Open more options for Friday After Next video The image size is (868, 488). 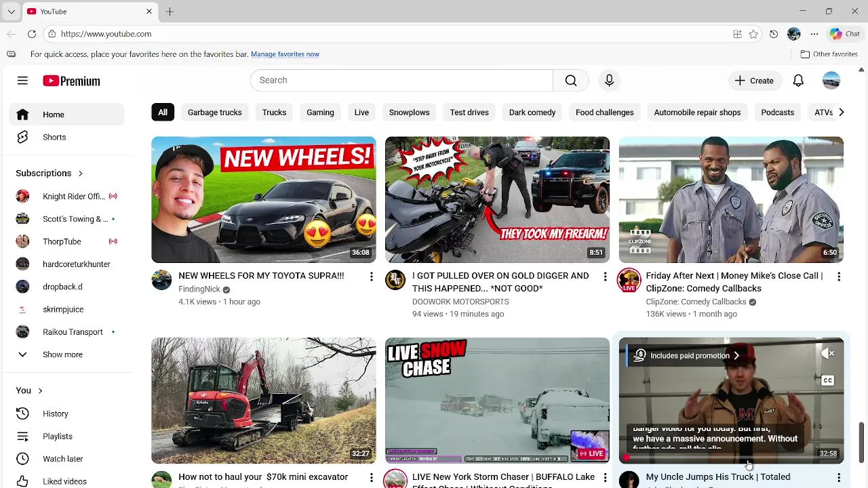839,277
